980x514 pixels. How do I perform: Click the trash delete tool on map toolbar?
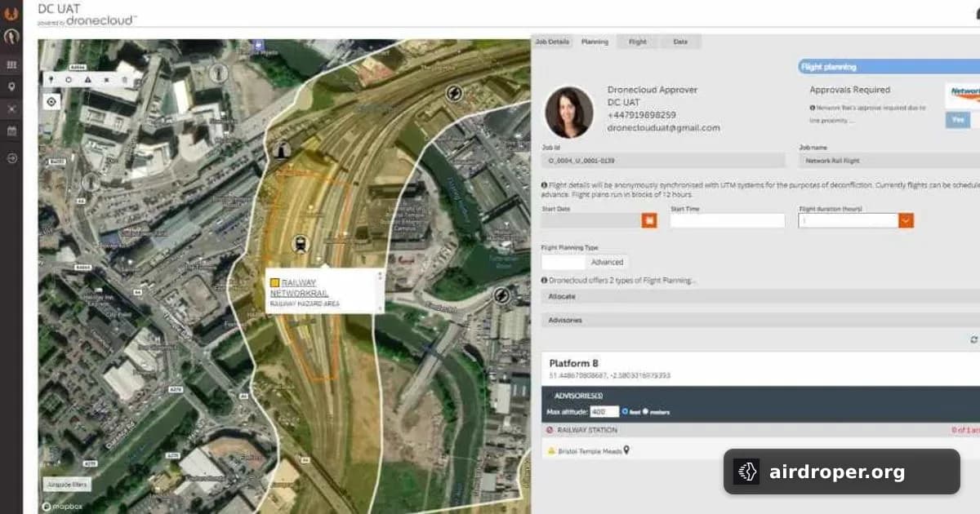(125, 80)
